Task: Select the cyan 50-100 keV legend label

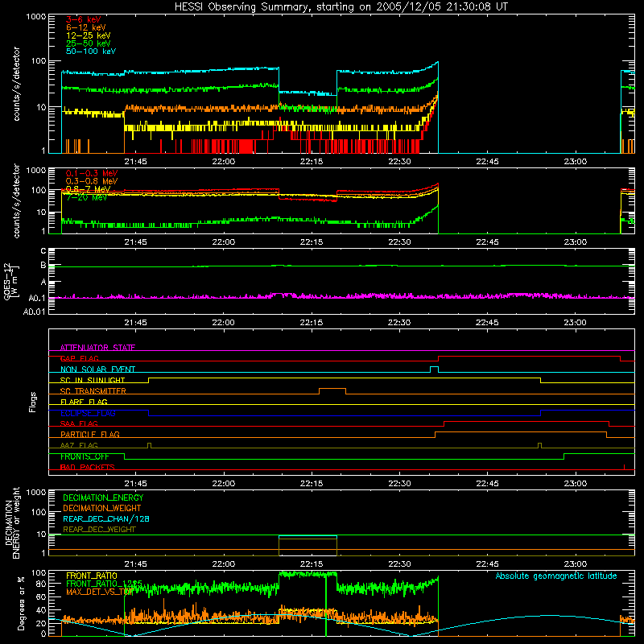Action: (91, 52)
